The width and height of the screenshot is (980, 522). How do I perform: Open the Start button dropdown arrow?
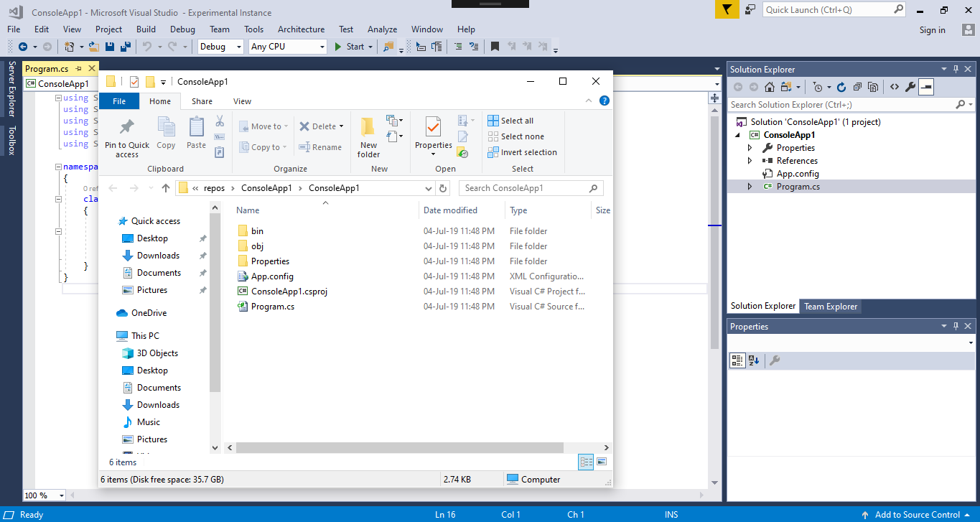(x=370, y=47)
